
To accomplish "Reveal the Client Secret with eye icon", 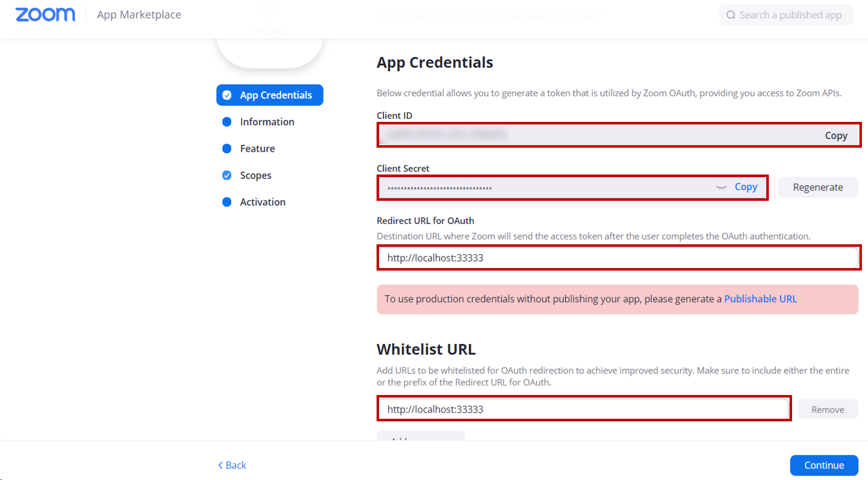I will click(x=721, y=187).
